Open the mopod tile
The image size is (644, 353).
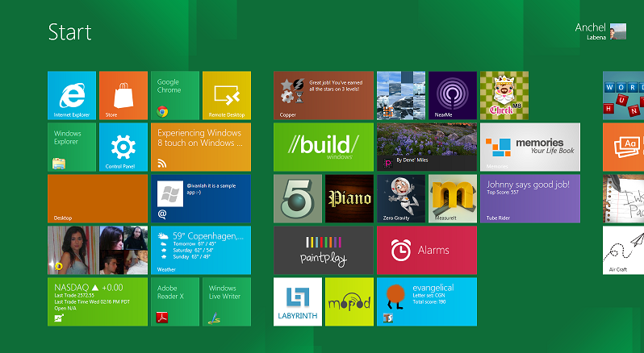point(349,301)
